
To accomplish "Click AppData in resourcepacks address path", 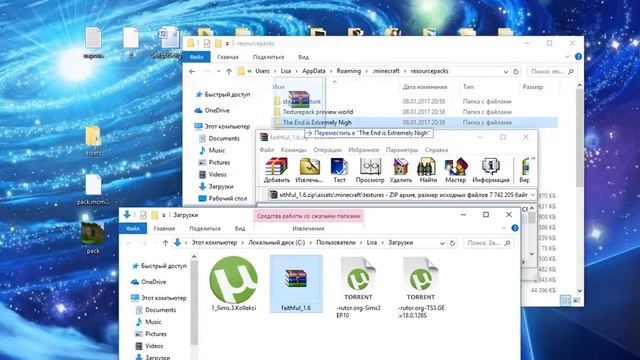I will [313, 71].
